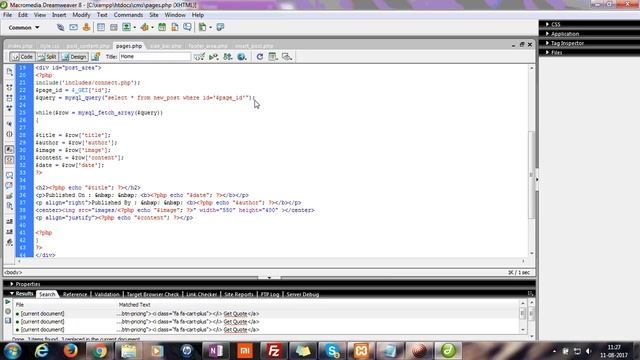Open the Target Browser Check tab
Image resolution: width=640 pixels, height=360 pixels.
click(x=152, y=294)
